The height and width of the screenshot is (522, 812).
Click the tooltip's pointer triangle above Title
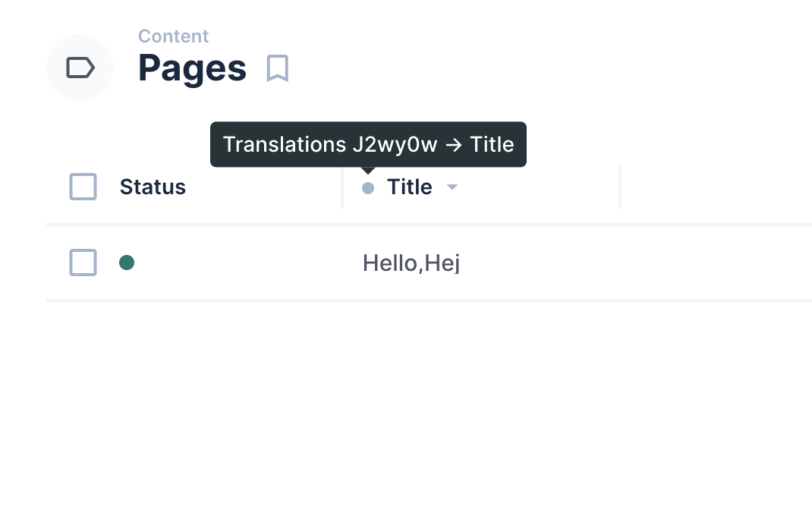click(368, 171)
